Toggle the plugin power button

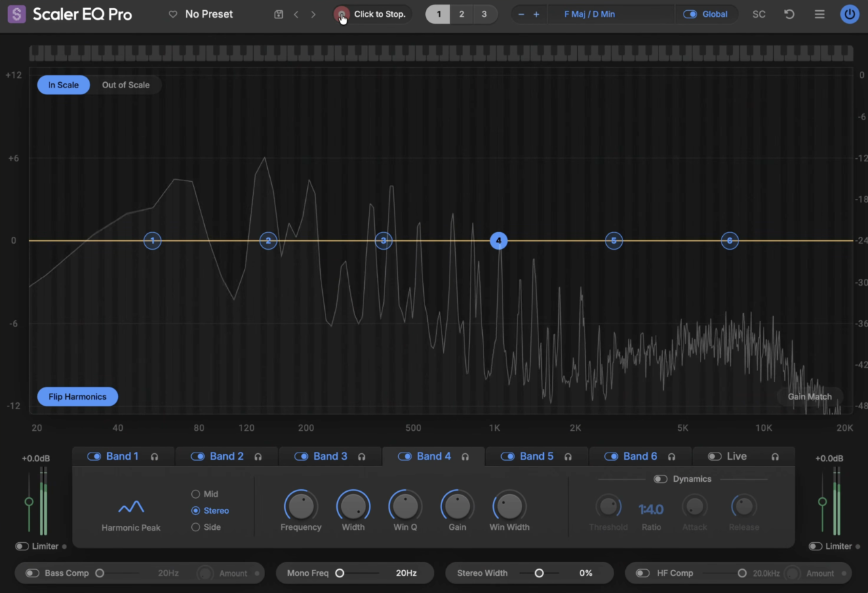pyautogui.click(x=850, y=14)
